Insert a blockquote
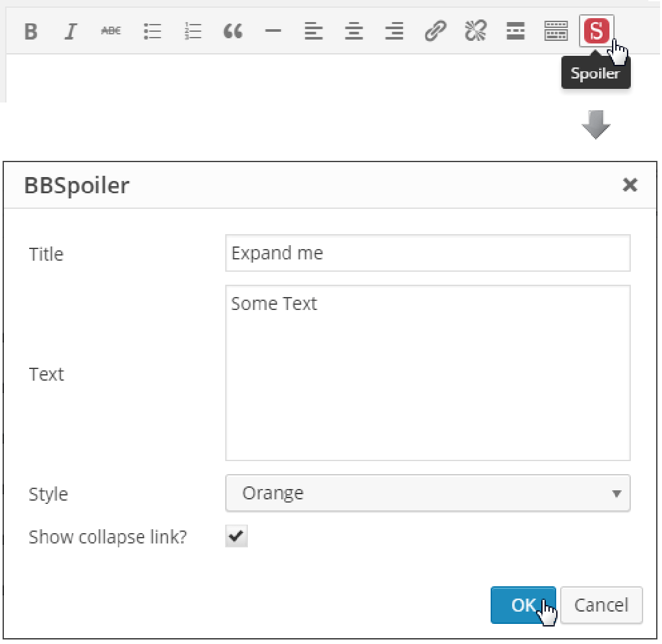The image size is (662, 644). pyautogui.click(x=233, y=30)
